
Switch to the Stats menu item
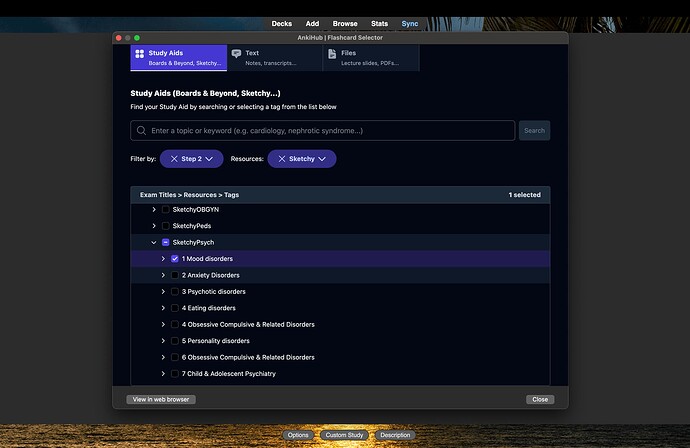(x=379, y=23)
